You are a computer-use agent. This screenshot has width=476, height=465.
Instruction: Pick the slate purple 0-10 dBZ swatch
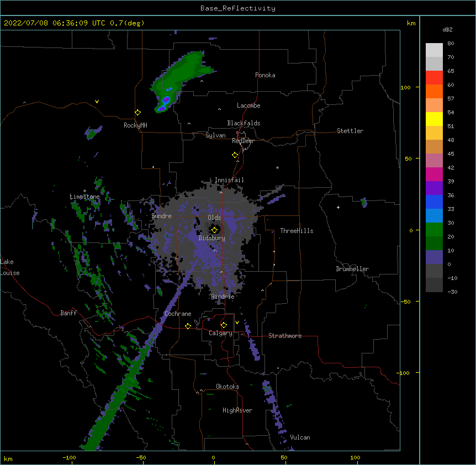point(434,257)
